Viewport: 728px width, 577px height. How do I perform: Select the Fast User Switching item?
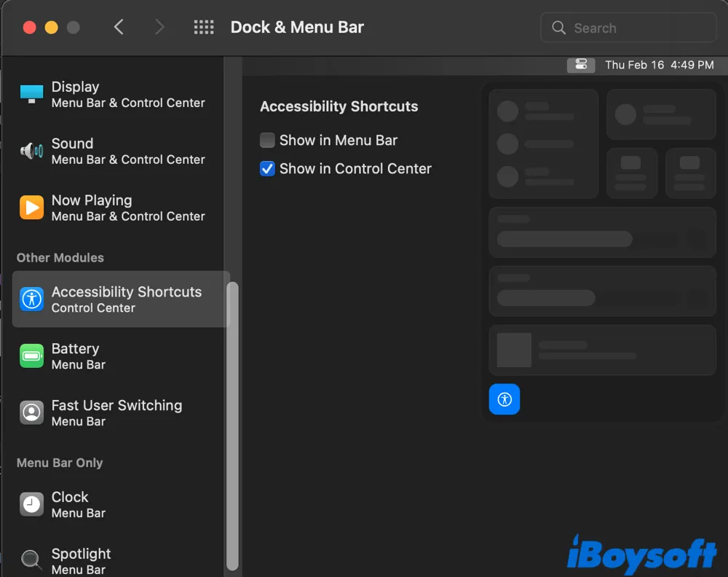[x=120, y=413]
